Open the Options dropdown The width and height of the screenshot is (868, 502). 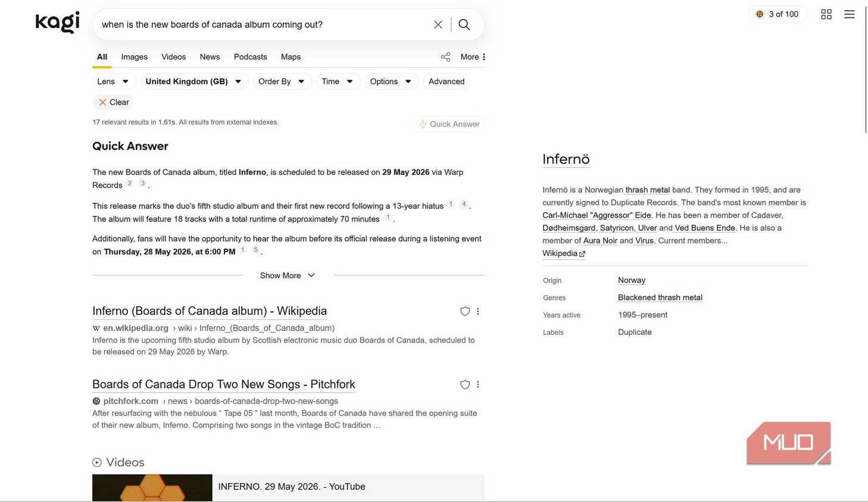(x=391, y=81)
